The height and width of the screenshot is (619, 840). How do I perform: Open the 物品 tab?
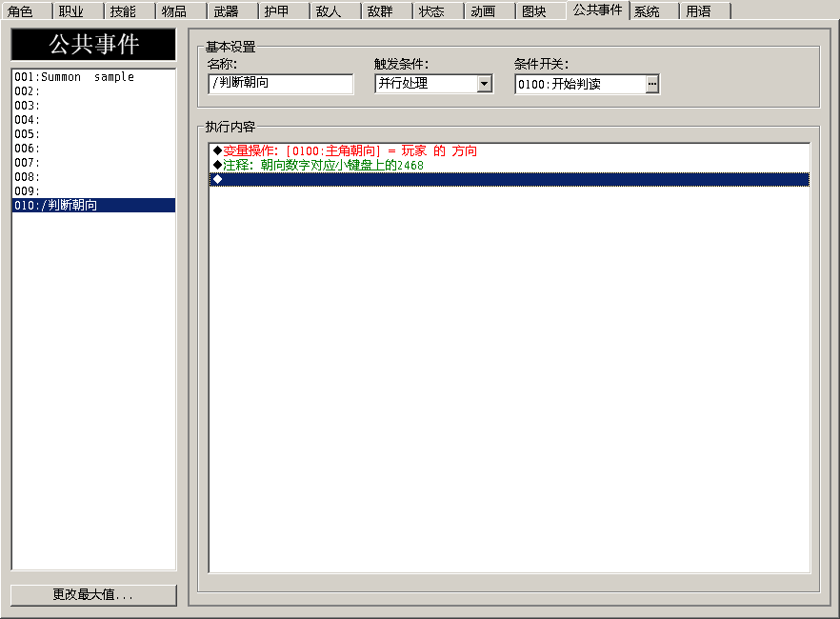[181, 11]
